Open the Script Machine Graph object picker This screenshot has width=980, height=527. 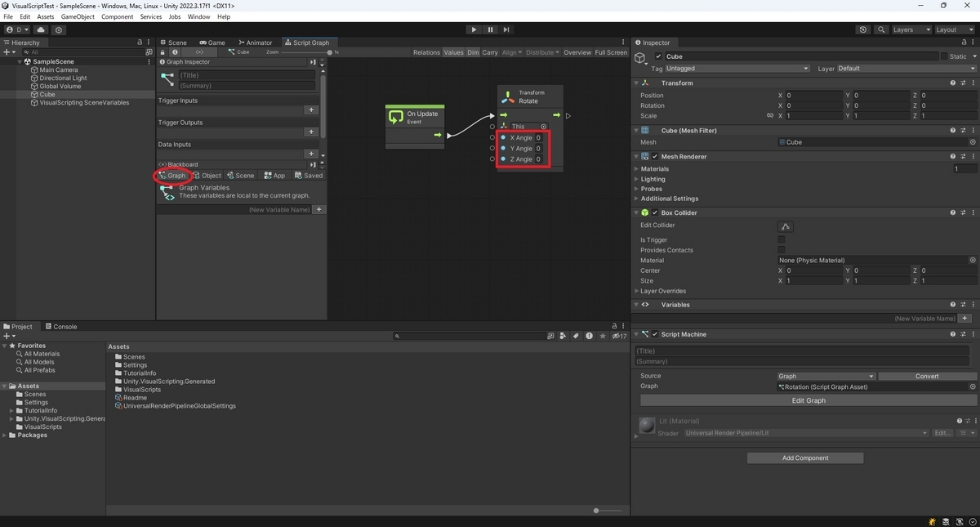pos(973,386)
